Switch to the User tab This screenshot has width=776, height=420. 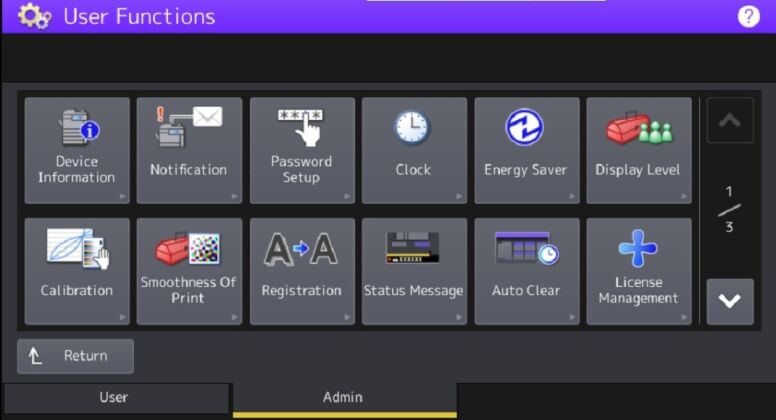click(x=115, y=398)
